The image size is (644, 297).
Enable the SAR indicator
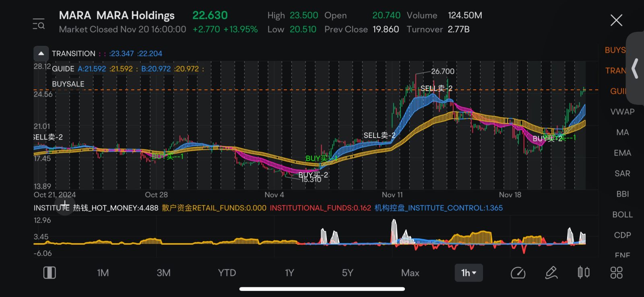point(622,173)
